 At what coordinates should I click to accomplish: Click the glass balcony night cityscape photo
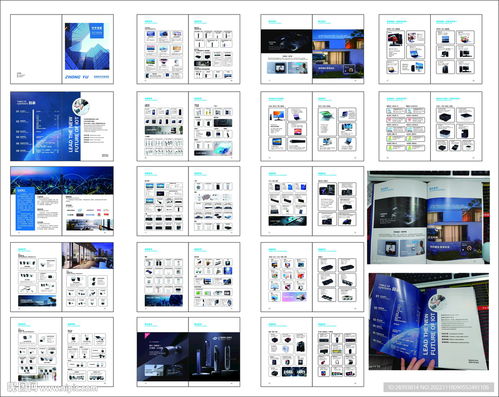88,256
